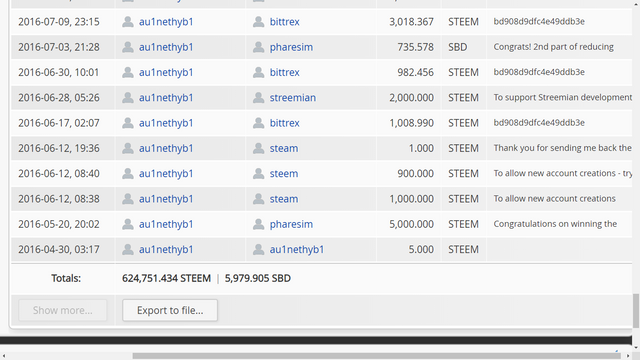Click the vertical scrollbar down arrow
This screenshot has height=360, width=640.
(636, 347)
